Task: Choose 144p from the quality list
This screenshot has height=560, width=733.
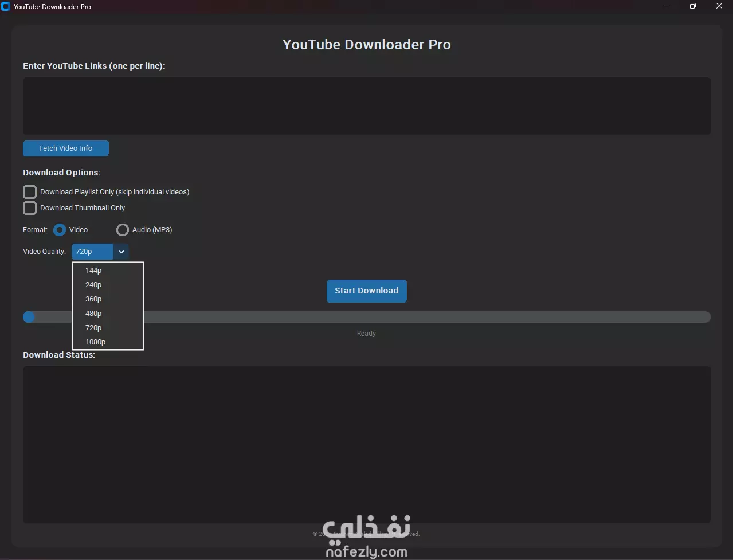Action: 108,271
